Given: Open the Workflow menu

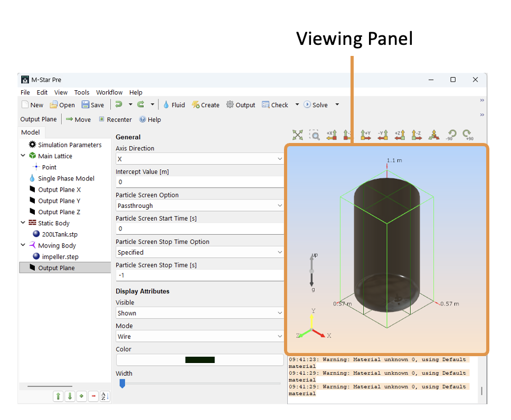Looking at the screenshot, I should click(x=109, y=92).
